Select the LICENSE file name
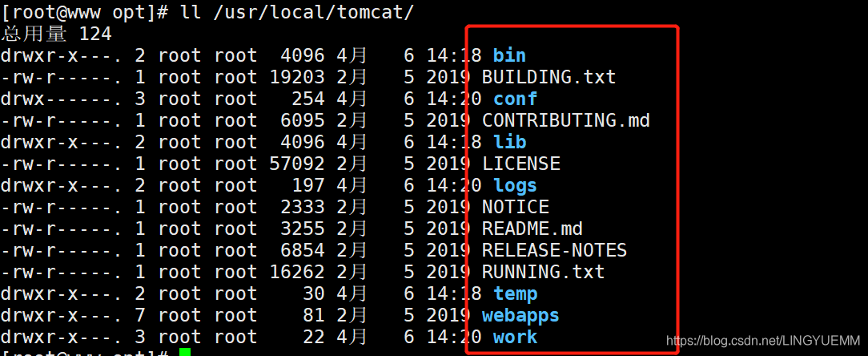 pyautogui.click(x=521, y=164)
